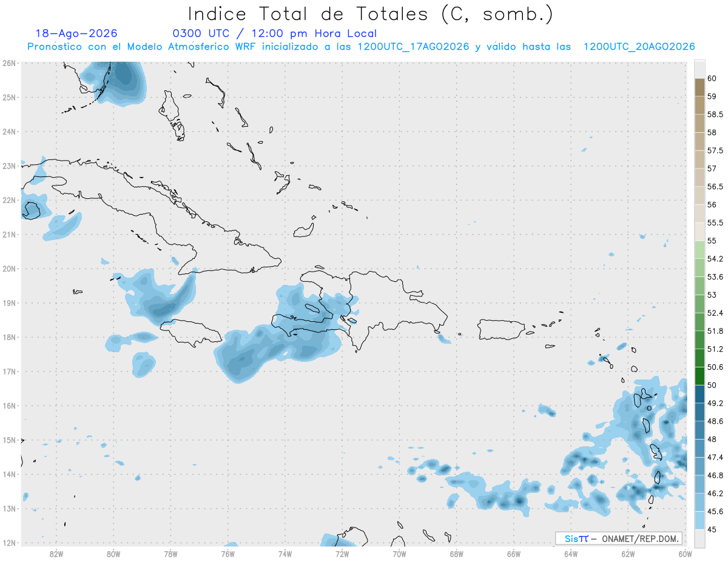This screenshot has height=562, width=728.
Task: Select the latitude label "25N"
Action: [9, 97]
